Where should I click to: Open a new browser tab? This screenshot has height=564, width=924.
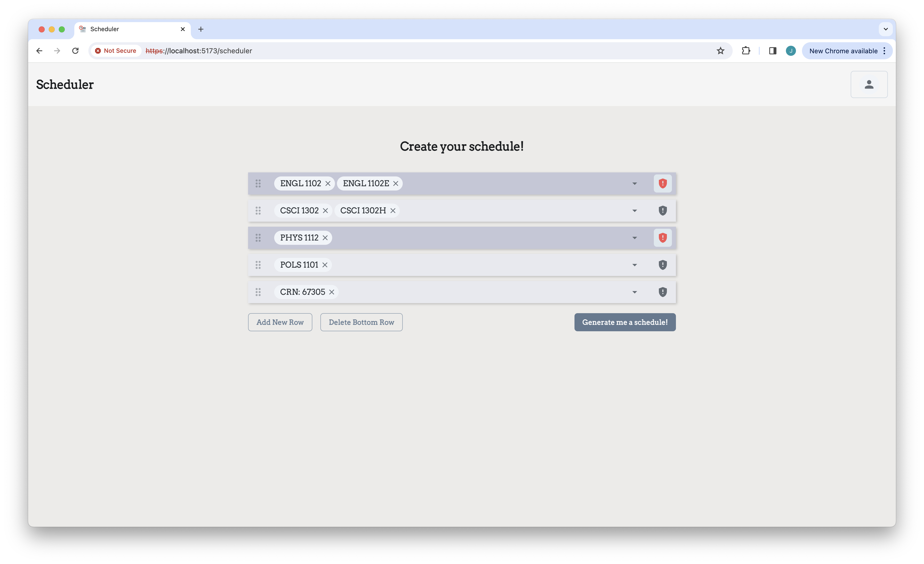(201, 29)
